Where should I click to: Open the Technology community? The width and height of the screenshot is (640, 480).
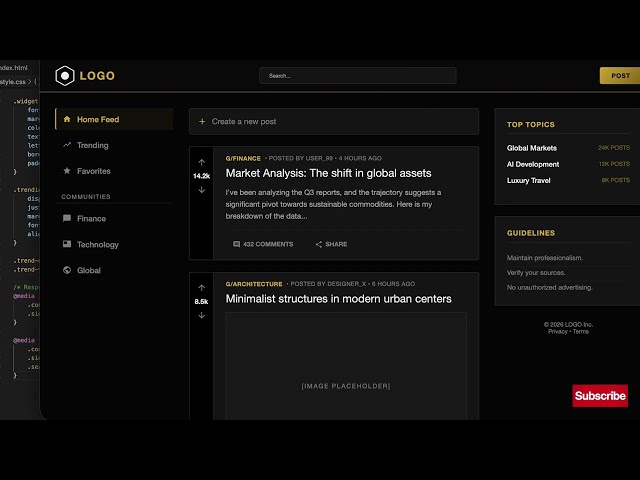pyautogui.click(x=114, y=244)
